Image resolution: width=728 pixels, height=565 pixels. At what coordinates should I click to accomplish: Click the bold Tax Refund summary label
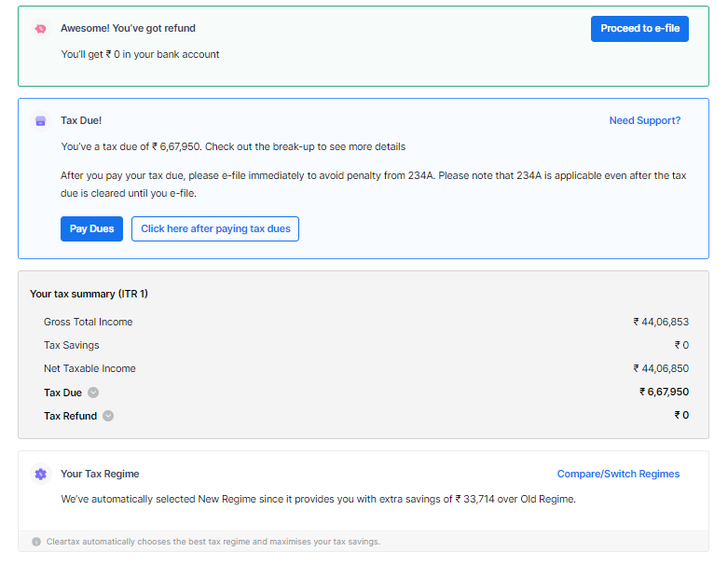pos(70,416)
